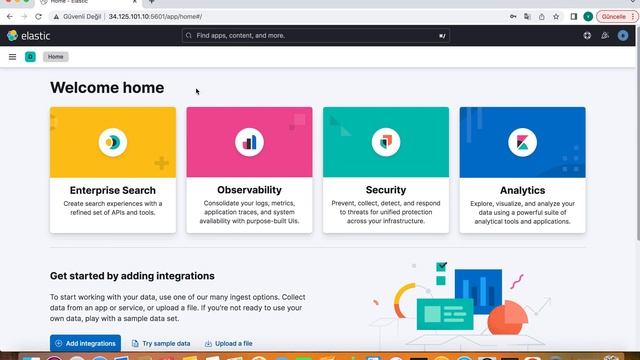Click the translate page icon

(x=527, y=17)
